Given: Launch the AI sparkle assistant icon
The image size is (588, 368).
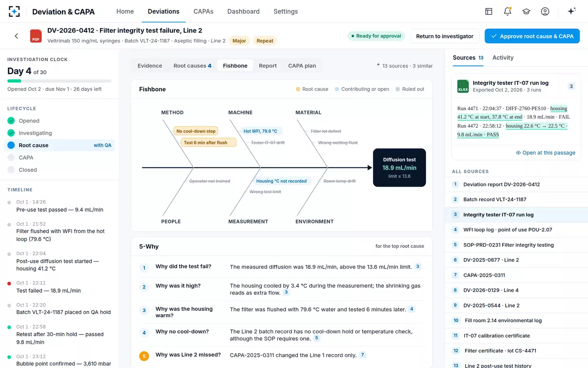Looking at the screenshot, I should tap(572, 11).
